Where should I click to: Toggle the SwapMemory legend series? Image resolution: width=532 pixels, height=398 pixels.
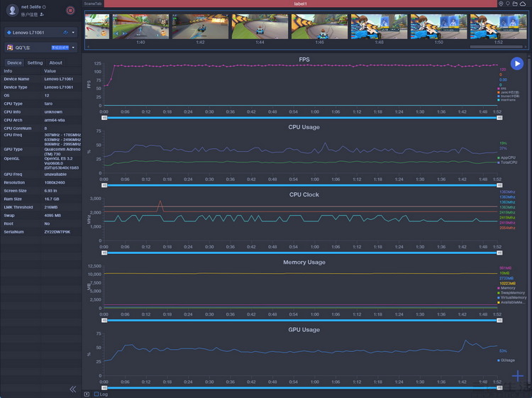(511, 292)
